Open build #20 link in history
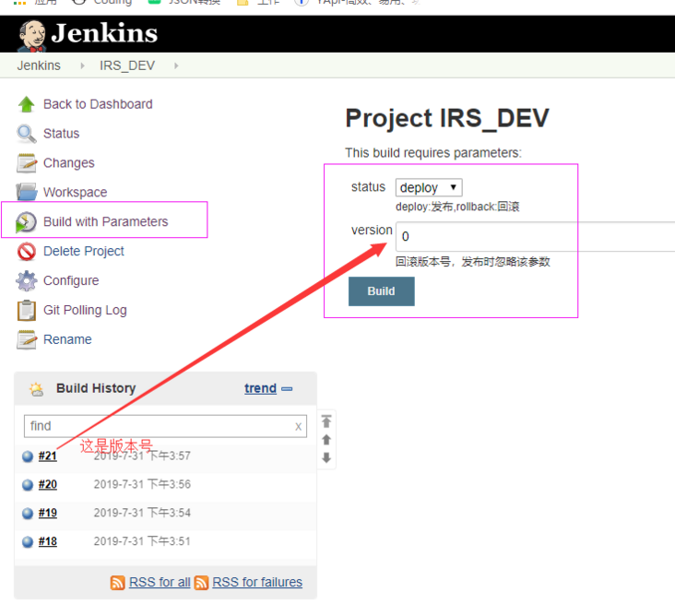The height and width of the screenshot is (616, 675). (x=48, y=484)
